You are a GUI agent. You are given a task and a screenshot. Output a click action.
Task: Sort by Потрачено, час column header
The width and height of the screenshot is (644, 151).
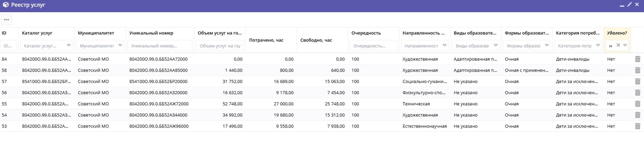coord(266,40)
